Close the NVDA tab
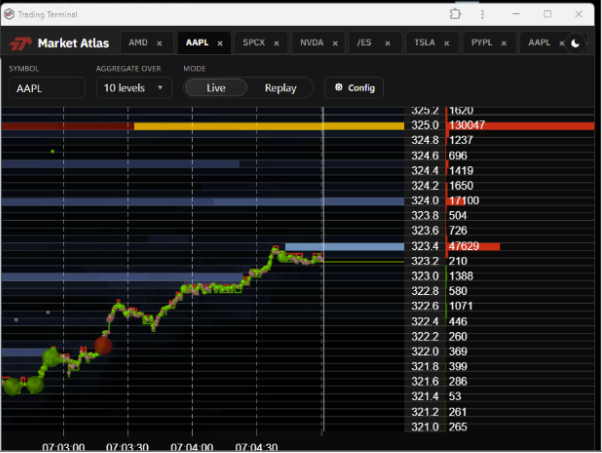The image size is (602, 453). 335,43
